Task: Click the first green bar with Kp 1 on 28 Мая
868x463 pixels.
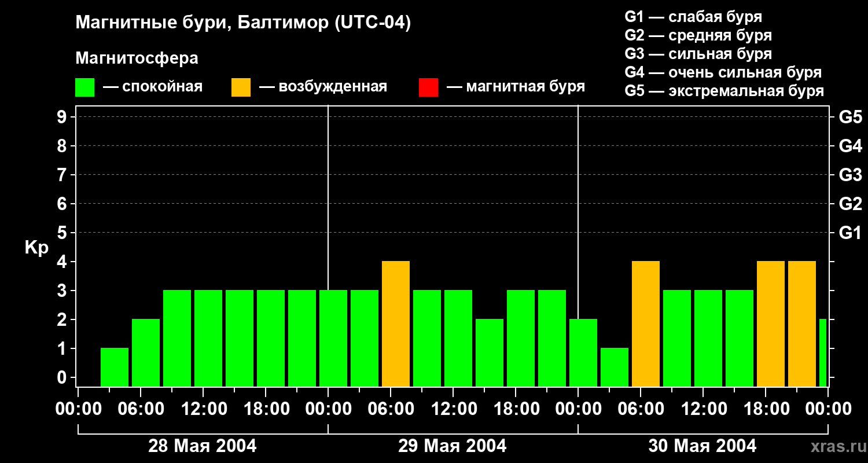Action: click(115, 367)
